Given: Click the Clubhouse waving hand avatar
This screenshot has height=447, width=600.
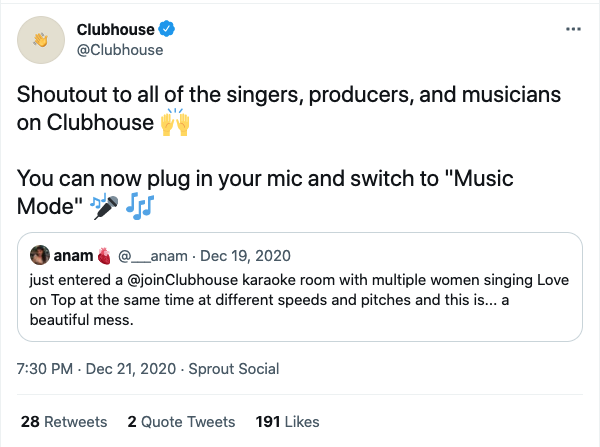Looking at the screenshot, I should [41, 40].
